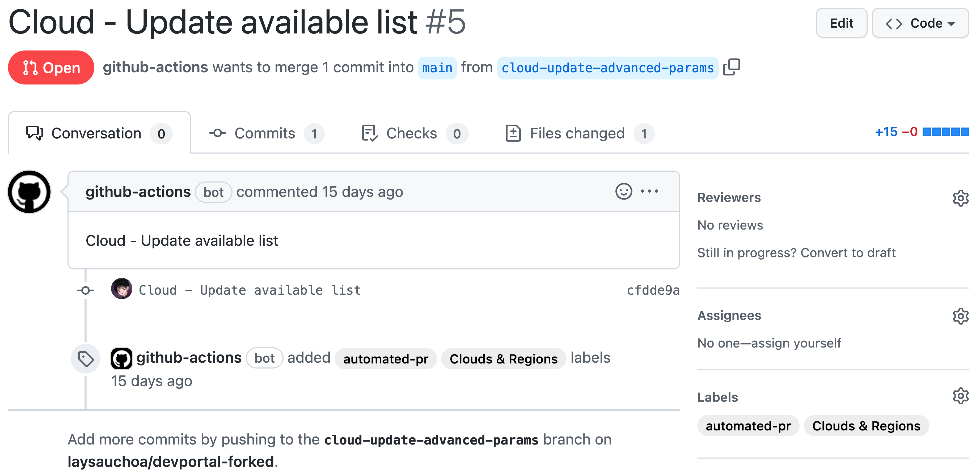The height and width of the screenshot is (474, 980).
Task: Click the Edit button
Action: pyautogui.click(x=841, y=23)
